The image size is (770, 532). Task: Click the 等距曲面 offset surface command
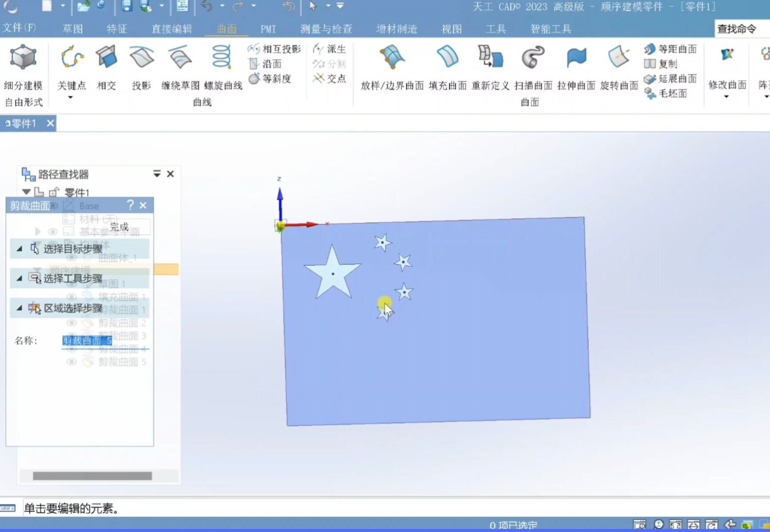671,49
